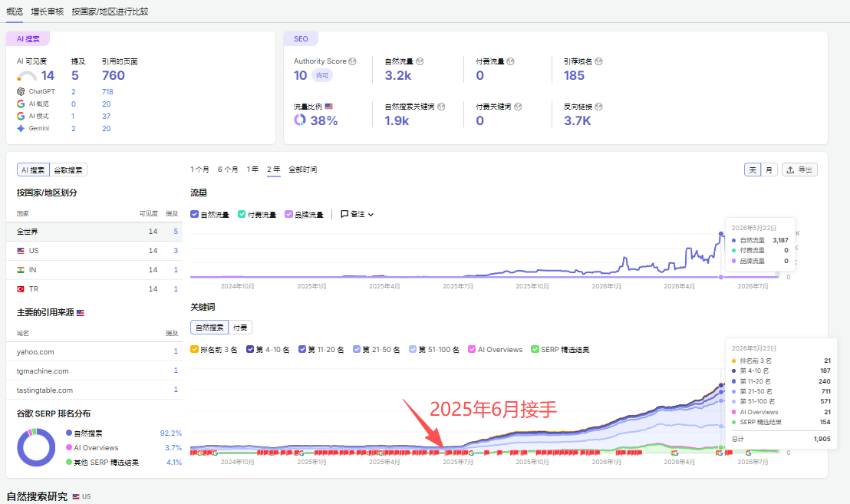This screenshot has width=850, height=504.
Task: Click the Google marker nearest the 2026年4月 label
Action: point(674,453)
